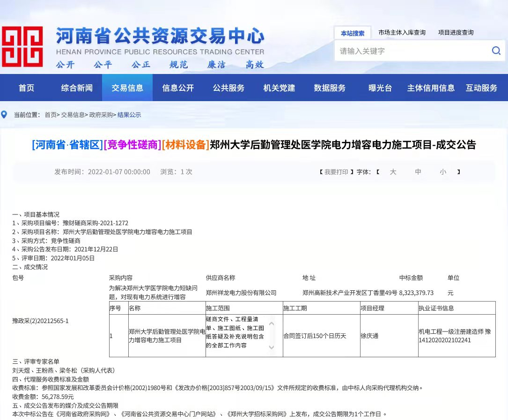Click project number 豫财磋商采购-2021-1272
Viewport: 508px width, 420px height.
click(x=95, y=223)
